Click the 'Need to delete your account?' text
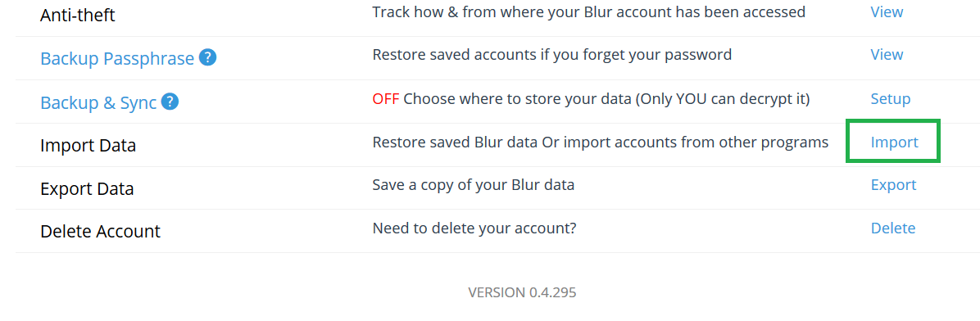 pyautogui.click(x=474, y=228)
